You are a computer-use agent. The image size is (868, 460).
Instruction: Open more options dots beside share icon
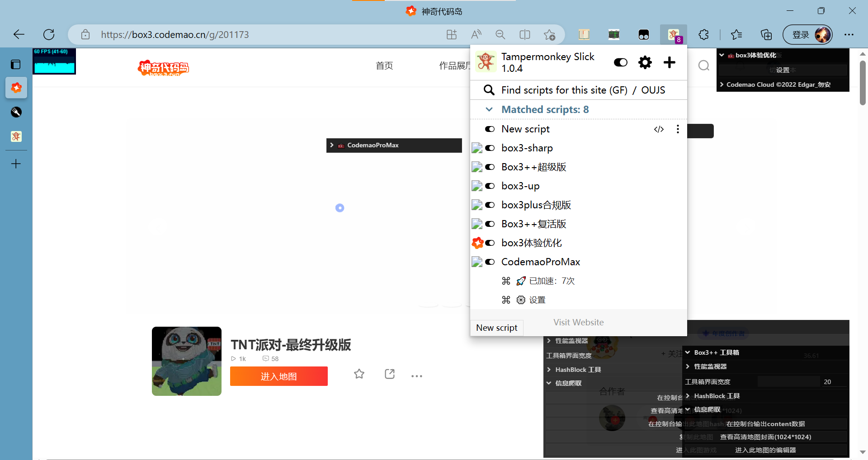tap(417, 376)
